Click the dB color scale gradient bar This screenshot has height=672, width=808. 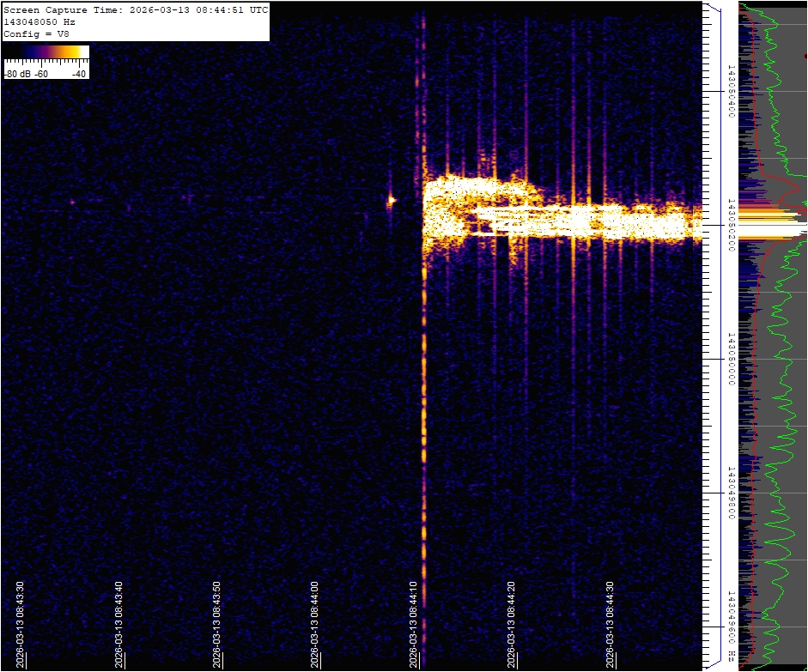(x=46, y=52)
